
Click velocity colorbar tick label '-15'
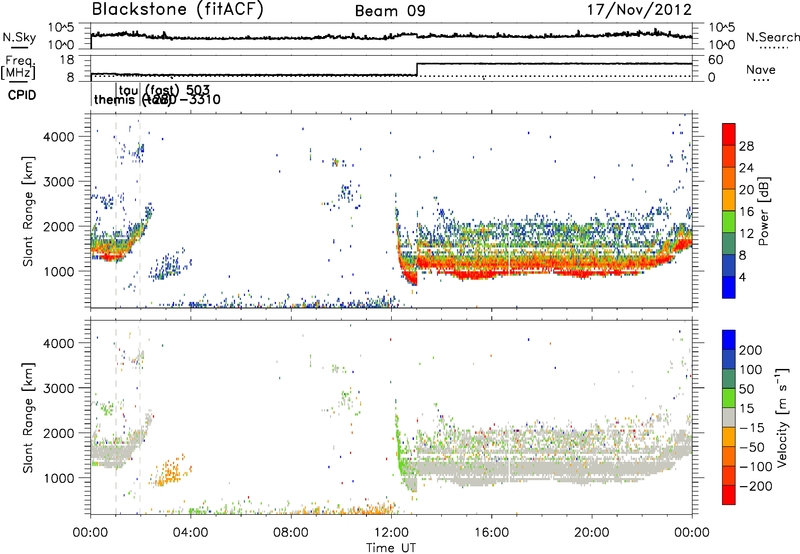(752, 427)
